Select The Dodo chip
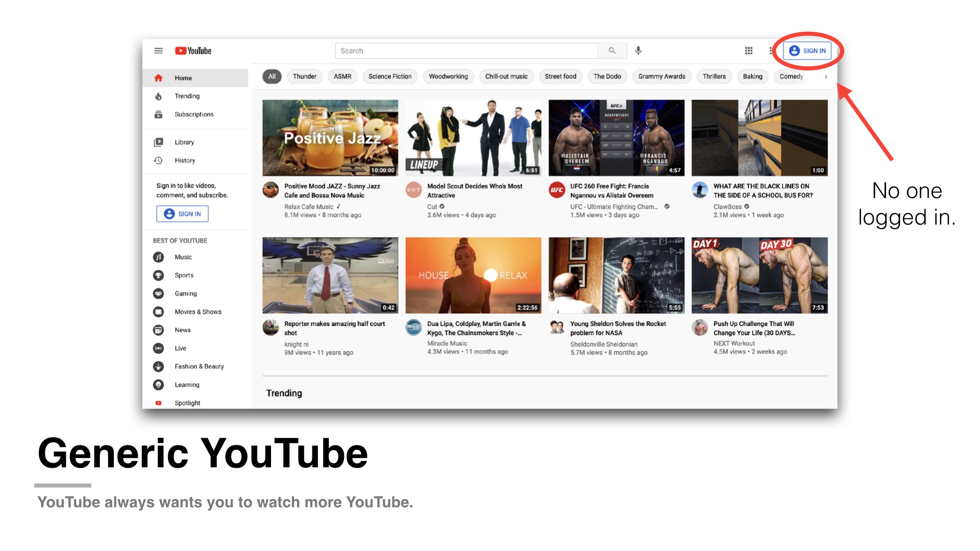The height and width of the screenshot is (551, 980). (x=607, y=77)
